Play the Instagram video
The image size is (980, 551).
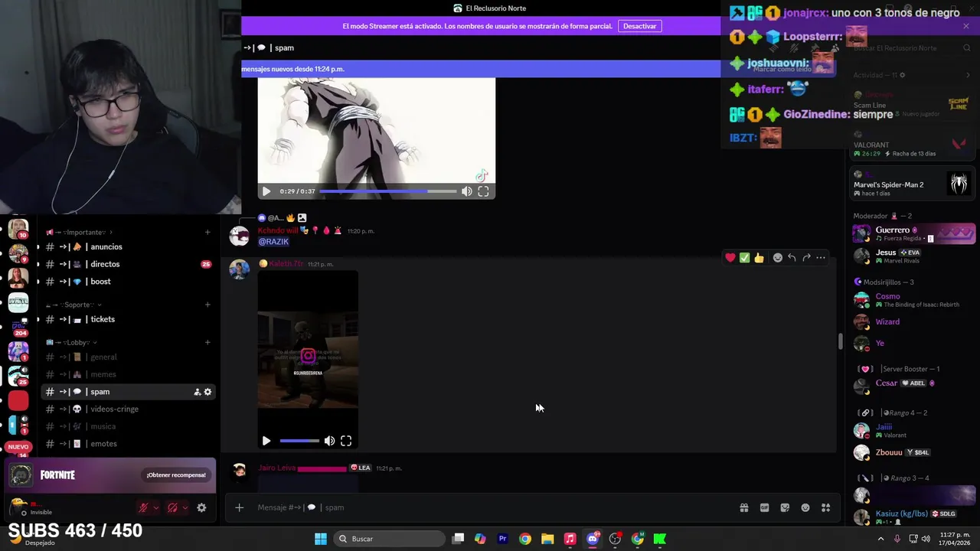pos(266,441)
